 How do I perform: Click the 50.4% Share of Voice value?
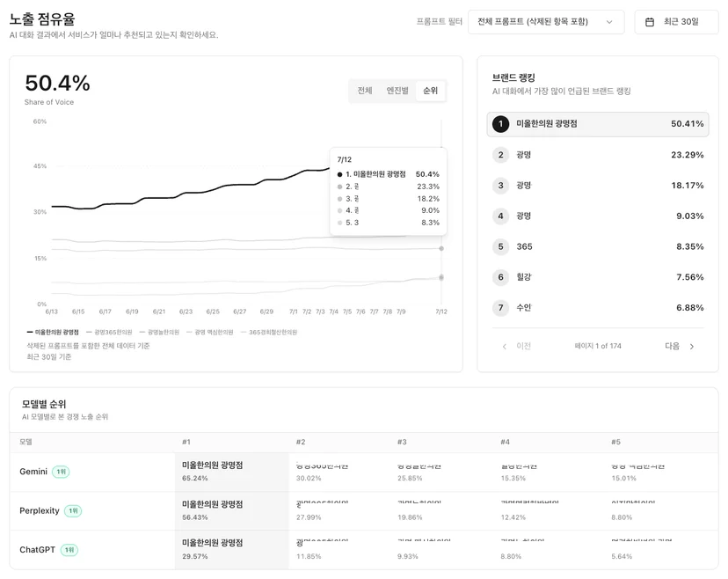57,84
